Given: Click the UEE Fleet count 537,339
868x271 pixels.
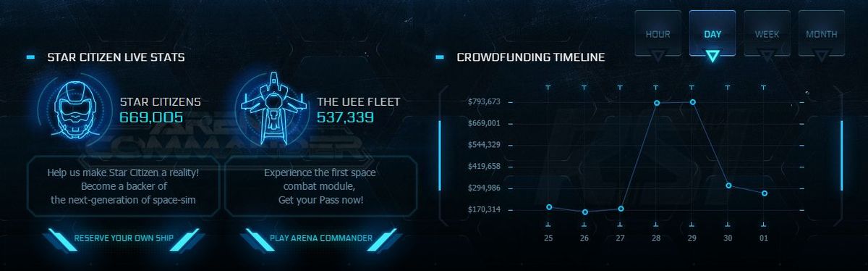Looking at the screenshot, I should [x=345, y=117].
